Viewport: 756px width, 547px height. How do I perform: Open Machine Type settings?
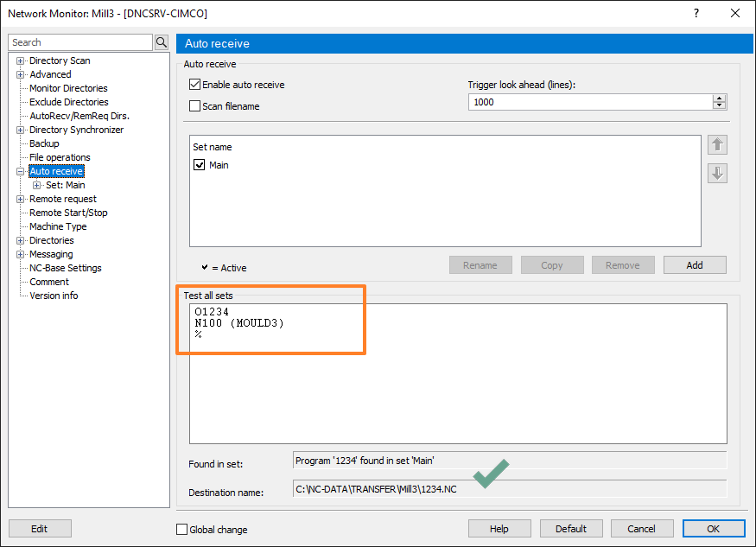58,226
